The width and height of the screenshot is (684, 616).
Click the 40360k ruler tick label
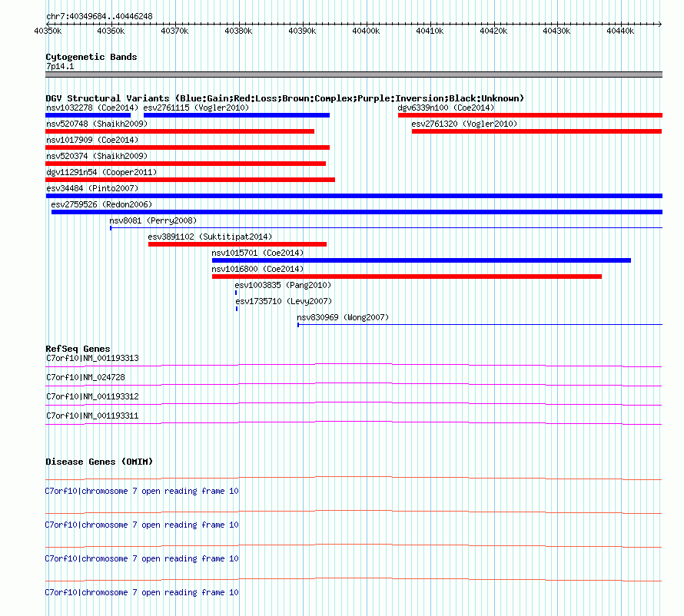(111, 31)
